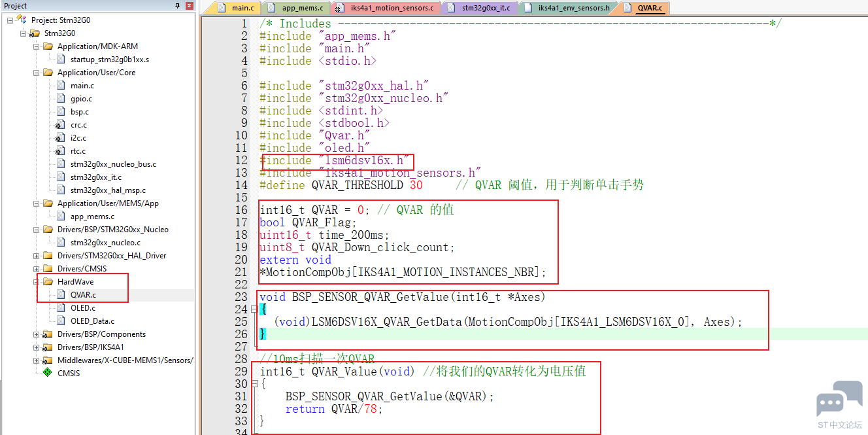Click the green CMSIS diamond icon
Viewport: 868px width, 435px height.
pyautogui.click(x=47, y=373)
